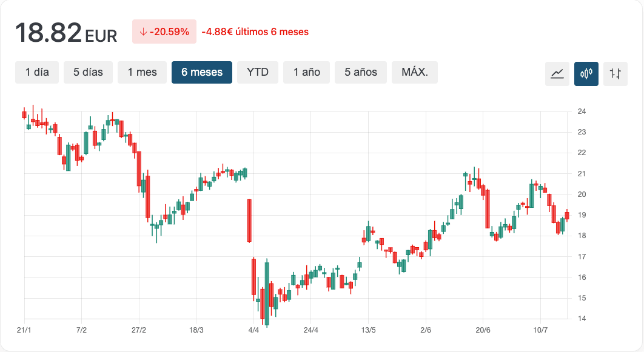Click the 24 value on price axis
Screen dimensions: 644x352
pos(582,111)
